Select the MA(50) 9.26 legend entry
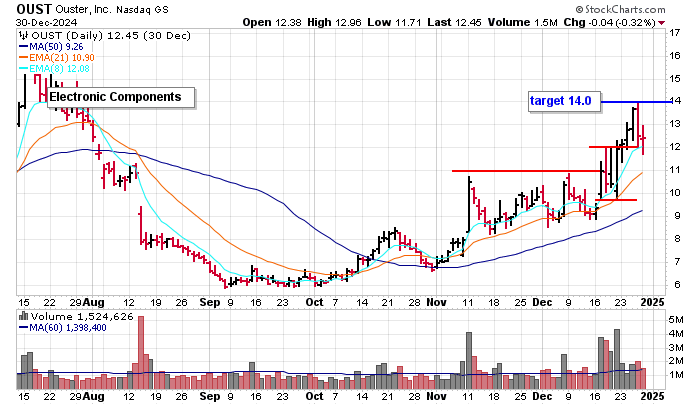Viewport: 700px width, 405px height. tap(57, 46)
